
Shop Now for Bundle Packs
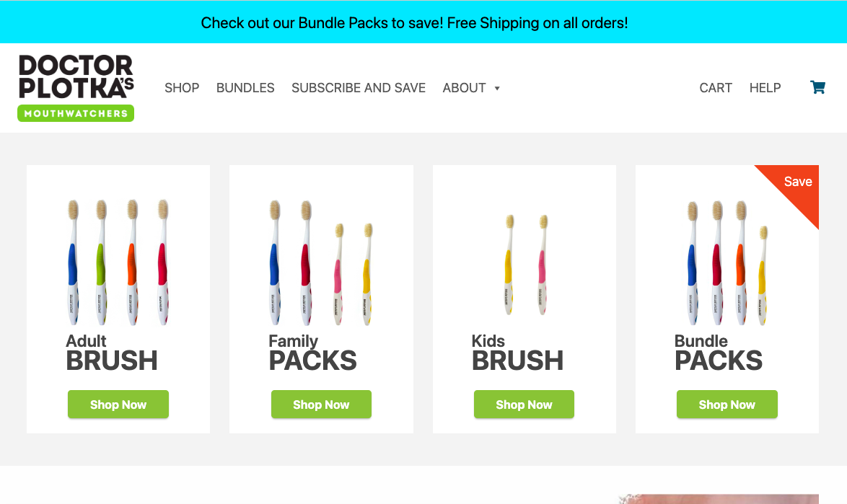[727, 404]
